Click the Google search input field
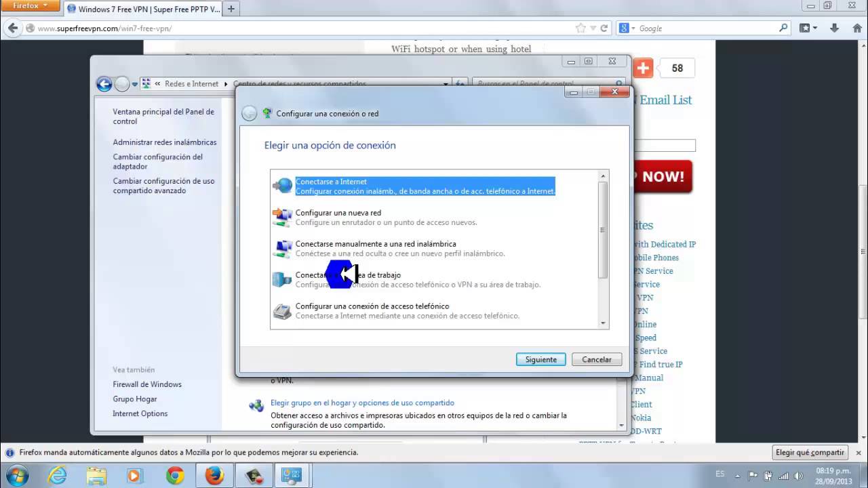 tap(707, 28)
